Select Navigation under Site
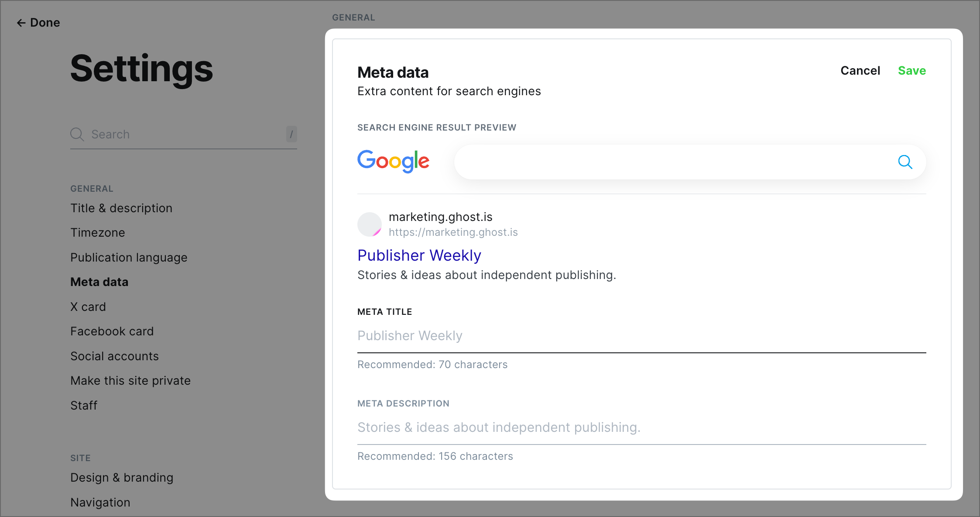Image resolution: width=980 pixels, height=517 pixels. click(100, 502)
